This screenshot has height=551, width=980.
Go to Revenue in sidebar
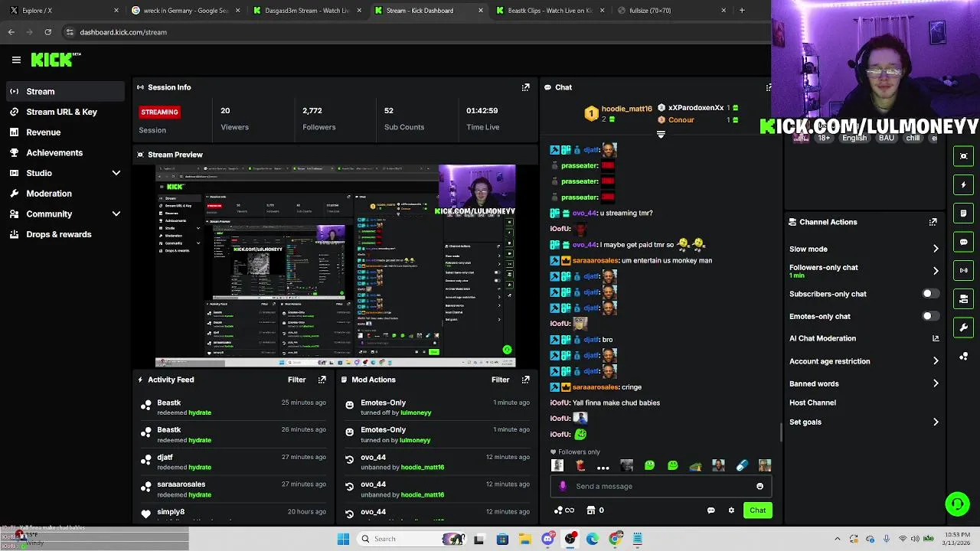(x=44, y=132)
